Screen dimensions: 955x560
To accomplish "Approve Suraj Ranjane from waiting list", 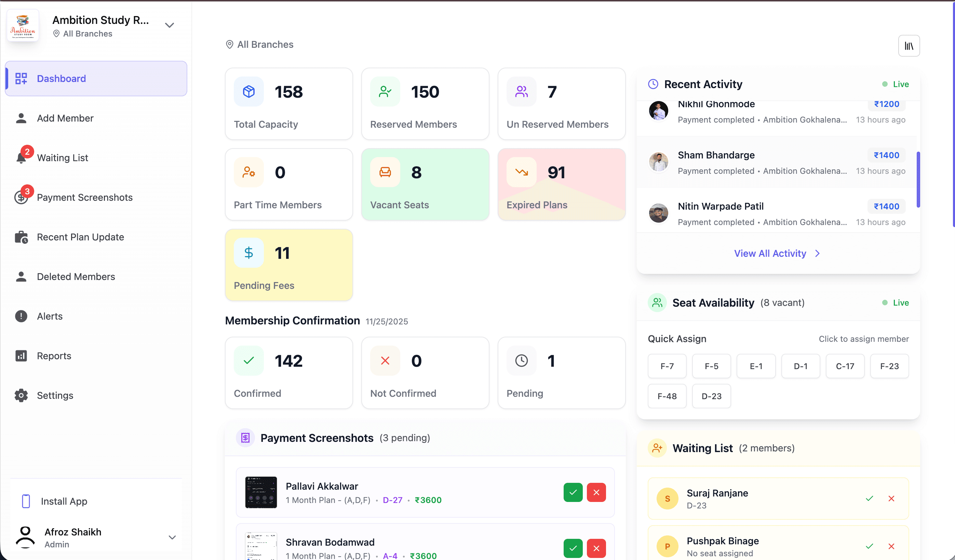I will [x=869, y=498].
